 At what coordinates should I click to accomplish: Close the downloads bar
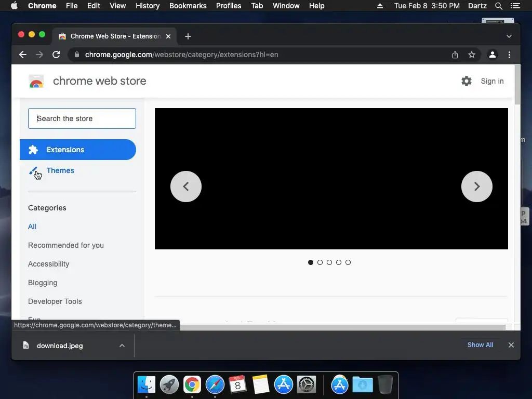(x=511, y=345)
